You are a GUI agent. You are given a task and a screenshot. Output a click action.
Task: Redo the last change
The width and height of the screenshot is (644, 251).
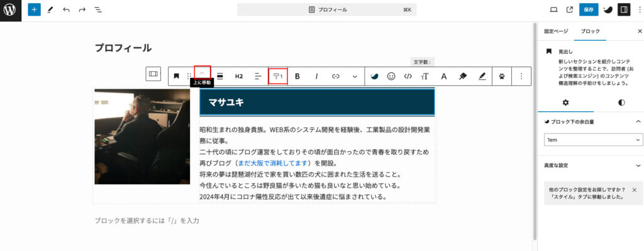pos(82,9)
